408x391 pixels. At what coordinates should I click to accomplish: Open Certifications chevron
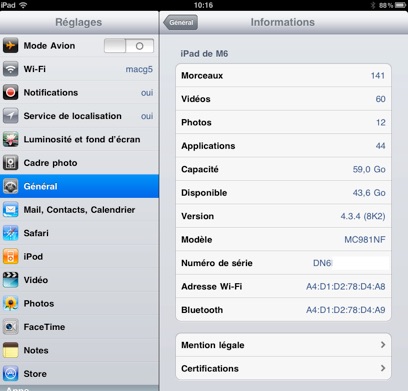tap(383, 368)
